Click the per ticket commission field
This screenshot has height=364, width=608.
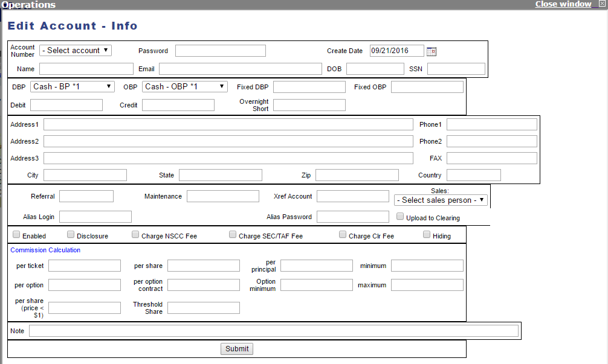coord(85,266)
